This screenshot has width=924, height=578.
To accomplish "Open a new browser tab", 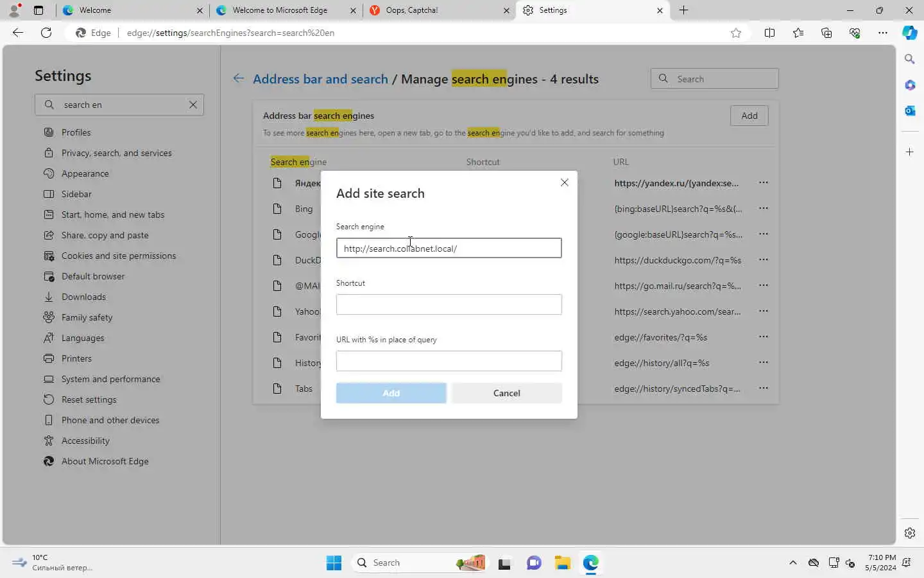I will point(683,10).
